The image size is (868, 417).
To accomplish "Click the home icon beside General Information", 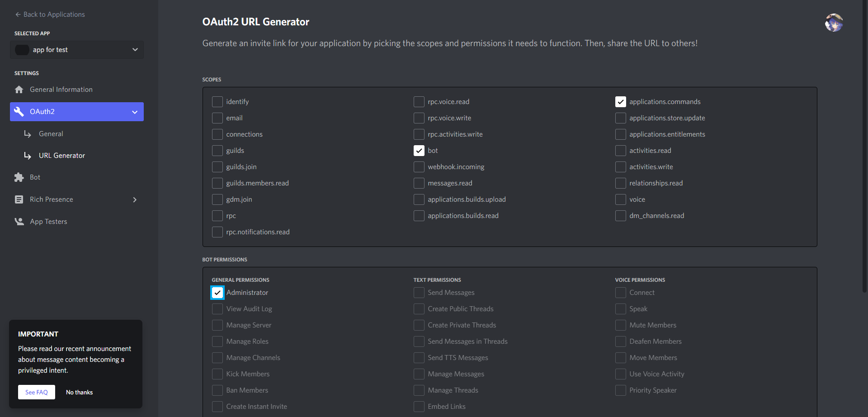I will pos(19,90).
